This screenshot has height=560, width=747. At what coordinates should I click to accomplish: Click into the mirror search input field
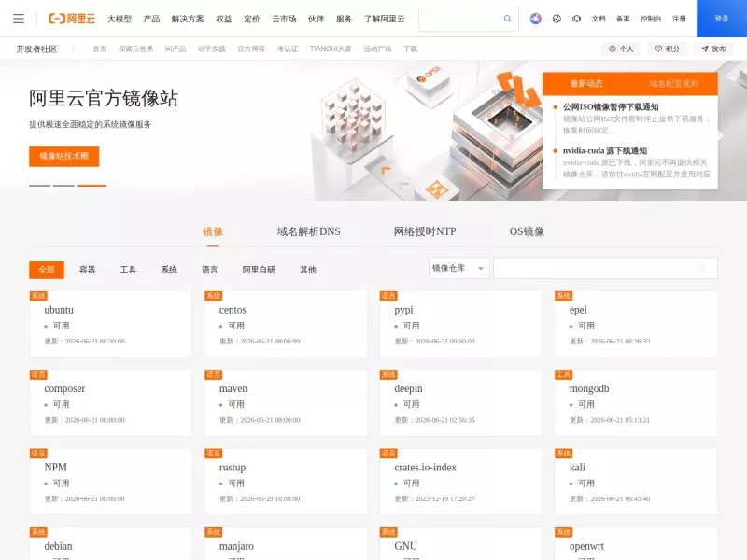click(605, 268)
